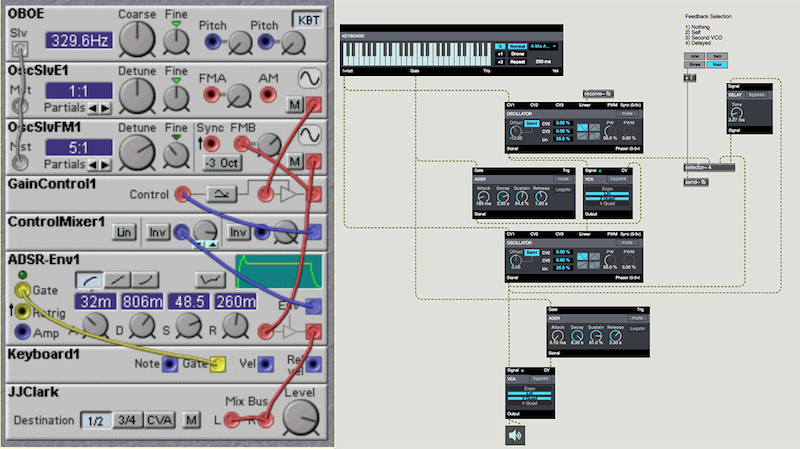800x449 pixels.
Task: Click the yellow ADSR-Env1 Gate jack
Action: (22, 290)
